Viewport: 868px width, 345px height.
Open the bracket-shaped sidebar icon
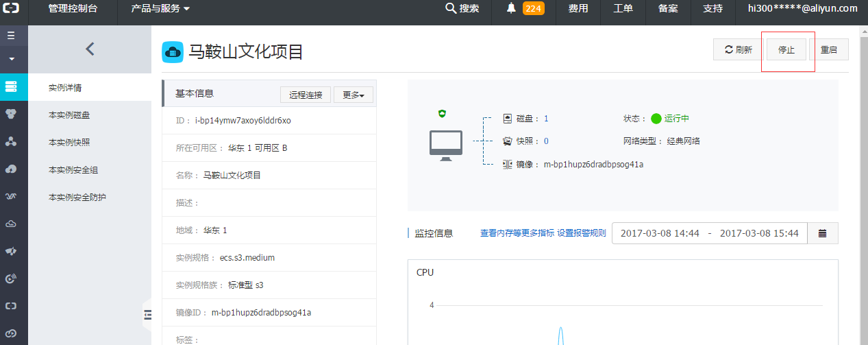point(11,306)
